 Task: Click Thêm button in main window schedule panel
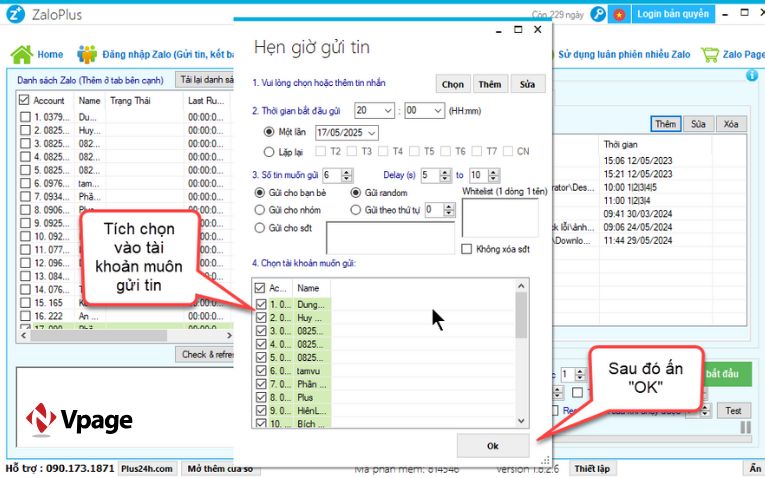(x=665, y=124)
